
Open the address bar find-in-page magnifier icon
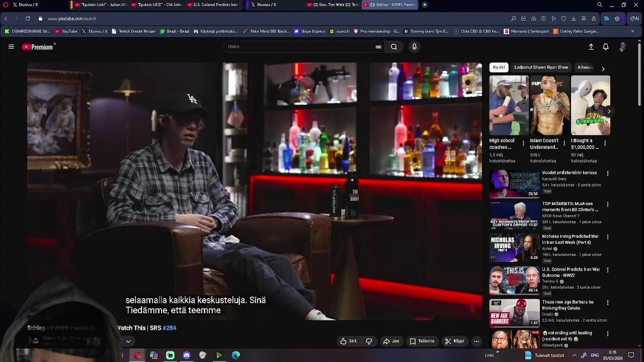coord(513,19)
